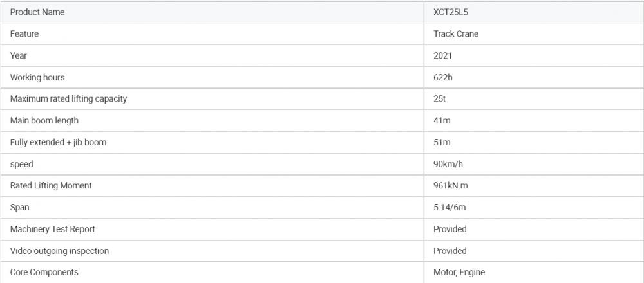Click the 961kN.m value cell
The image size is (644, 283).
(451, 186)
